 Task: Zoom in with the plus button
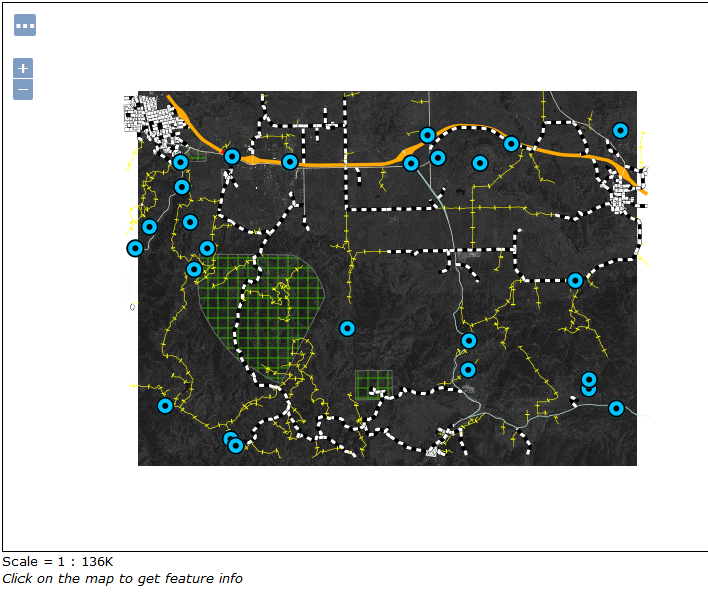tap(23, 68)
